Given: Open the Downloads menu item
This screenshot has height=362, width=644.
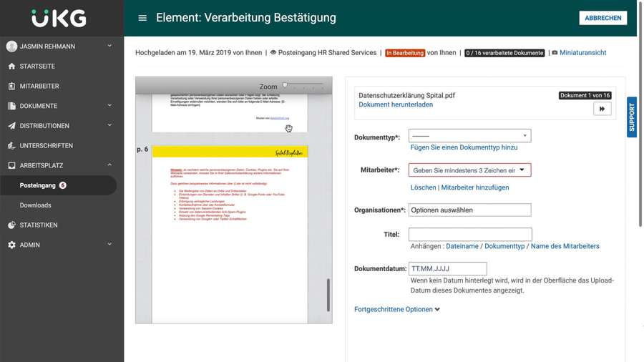Looking at the screenshot, I should (x=36, y=205).
